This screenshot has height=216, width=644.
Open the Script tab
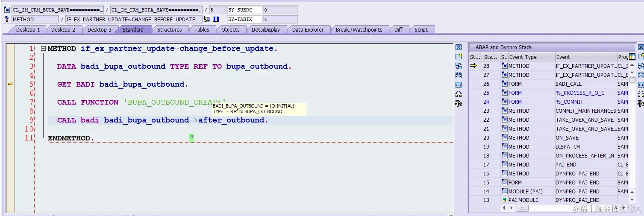421,29
